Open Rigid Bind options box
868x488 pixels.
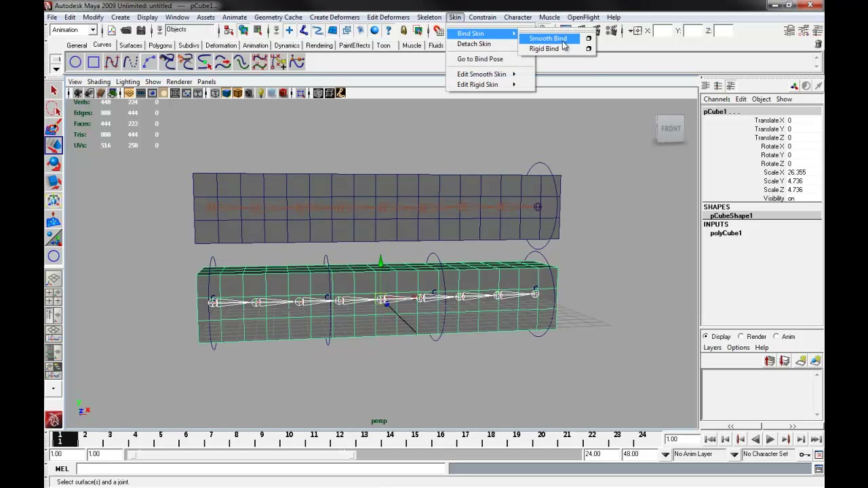click(589, 49)
